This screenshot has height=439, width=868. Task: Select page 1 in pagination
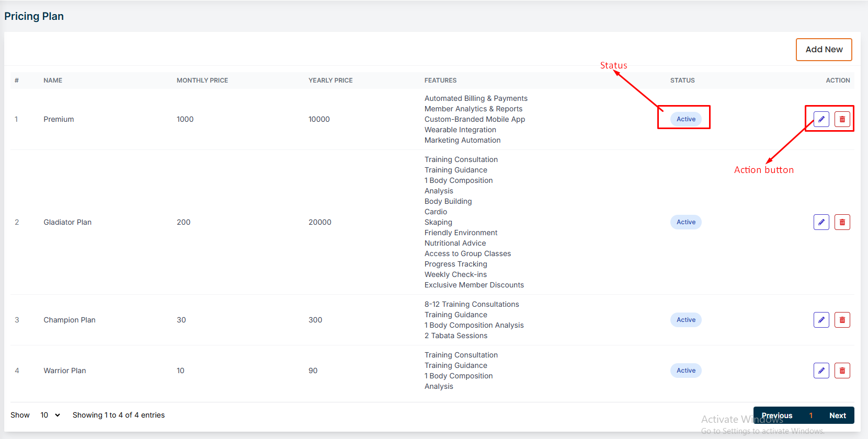coord(811,415)
